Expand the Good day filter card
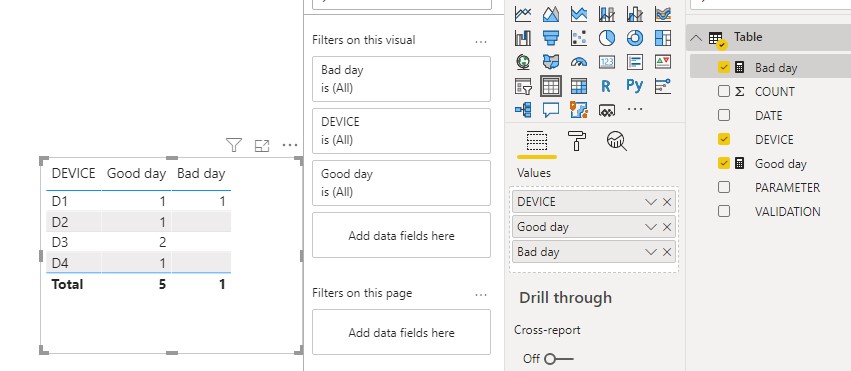The width and height of the screenshot is (851, 371). tap(401, 183)
